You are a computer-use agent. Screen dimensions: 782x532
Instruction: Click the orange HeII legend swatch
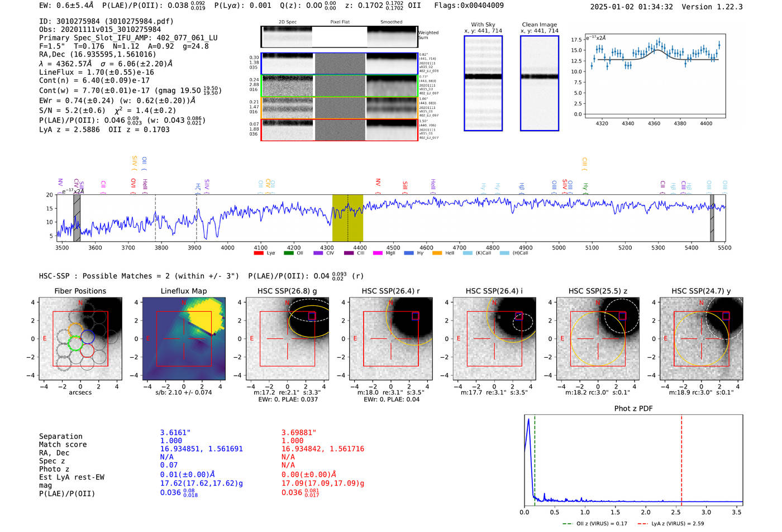(x=437, y=253)
